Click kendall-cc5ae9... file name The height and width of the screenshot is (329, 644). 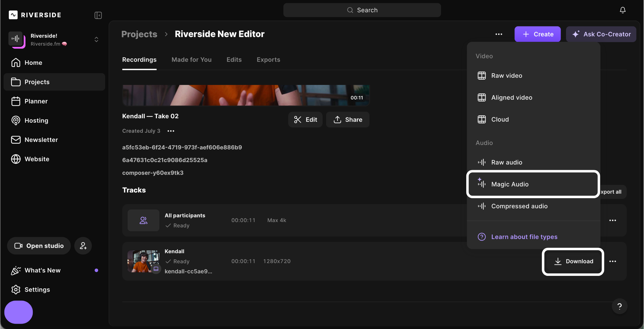pos(188,271)
